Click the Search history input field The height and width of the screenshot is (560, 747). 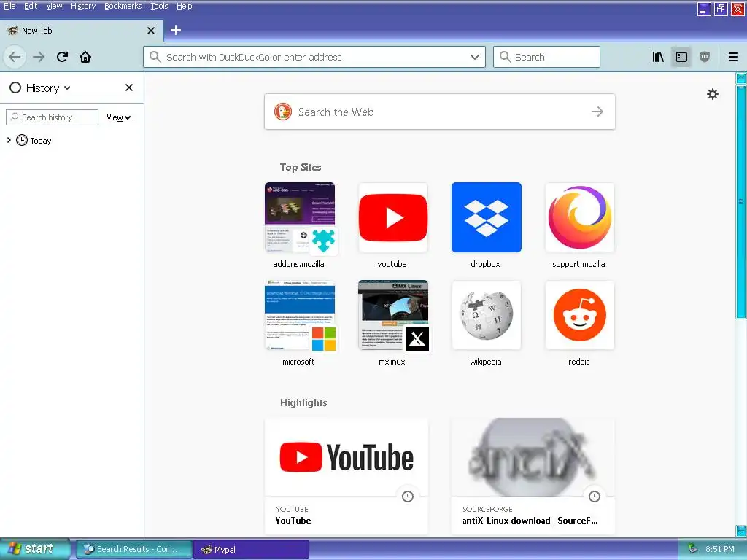click(x=53, y=117)
